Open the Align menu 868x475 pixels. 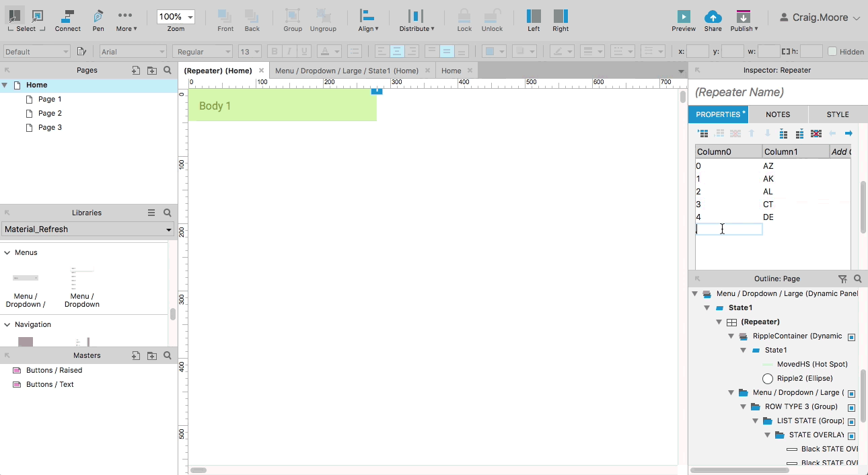(x=368, y=20)
